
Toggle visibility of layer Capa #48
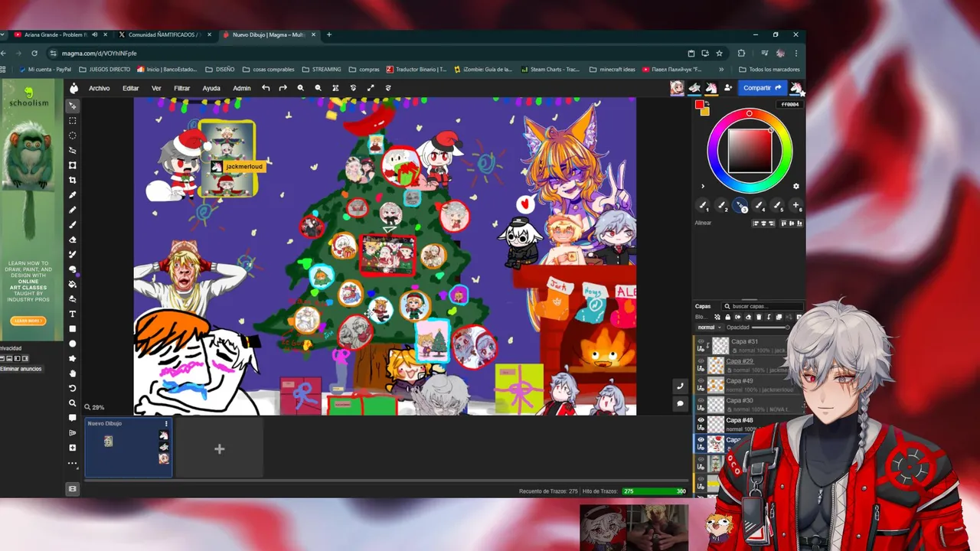coord(701,420)
